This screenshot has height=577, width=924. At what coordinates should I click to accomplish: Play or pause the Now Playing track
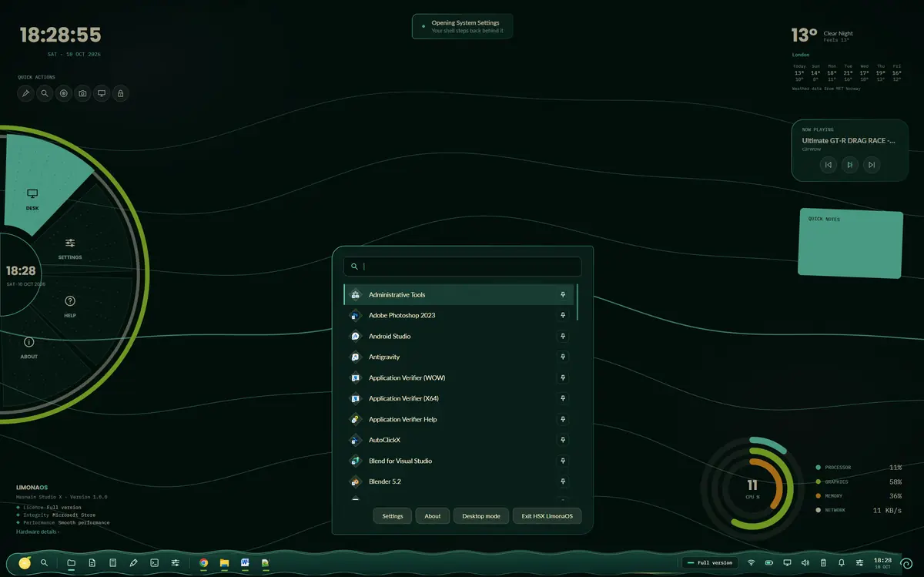pos(849,164)
